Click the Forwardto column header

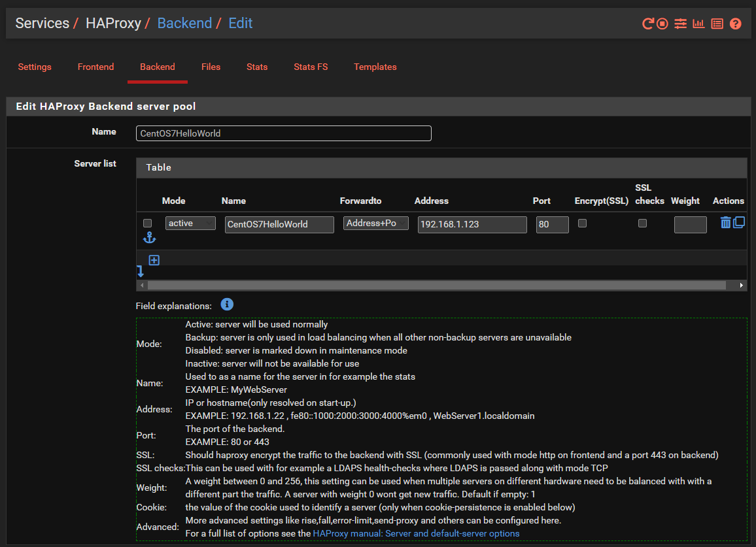360,201
